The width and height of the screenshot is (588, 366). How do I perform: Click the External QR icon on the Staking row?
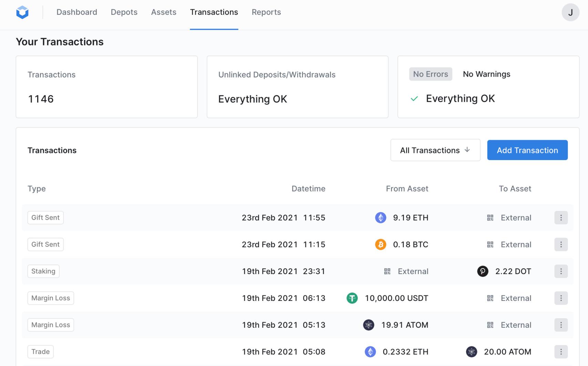tap(388, 271)
